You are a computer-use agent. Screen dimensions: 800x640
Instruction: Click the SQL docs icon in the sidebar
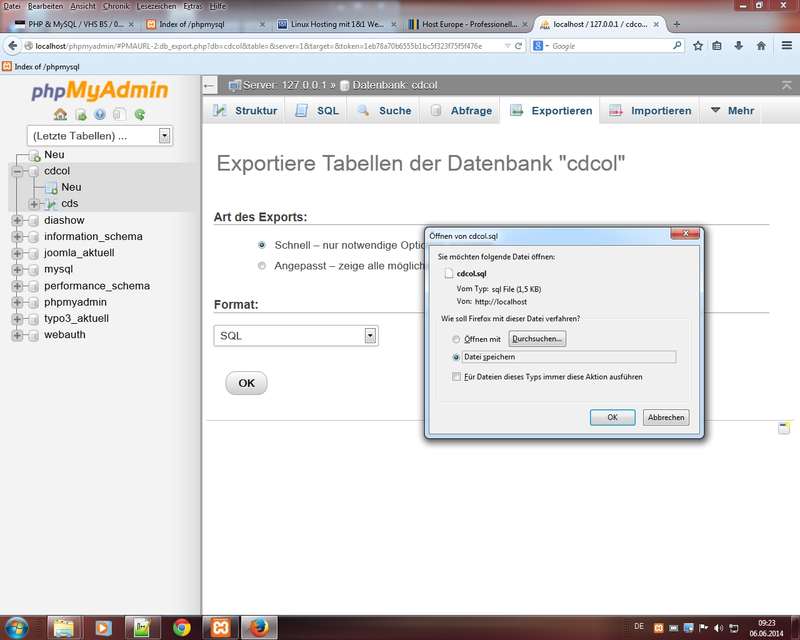pyautogui.click(x=119, y=114)
